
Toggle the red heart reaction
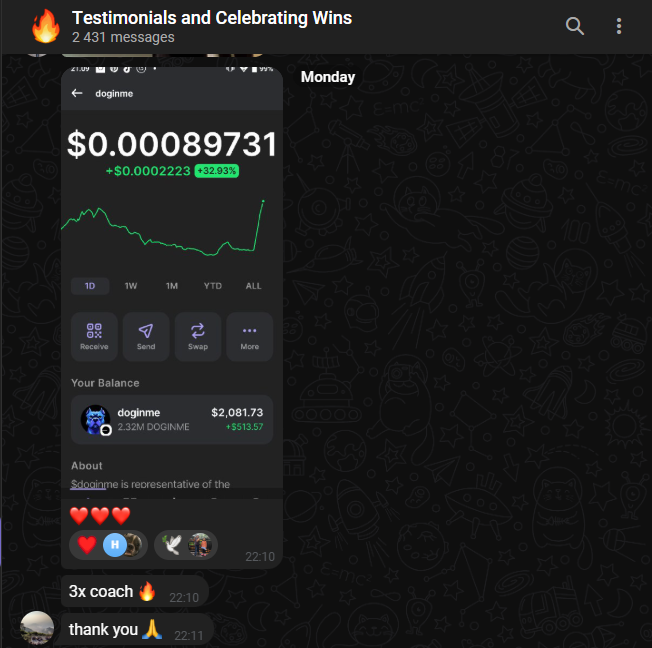click(x=108, y=545)
